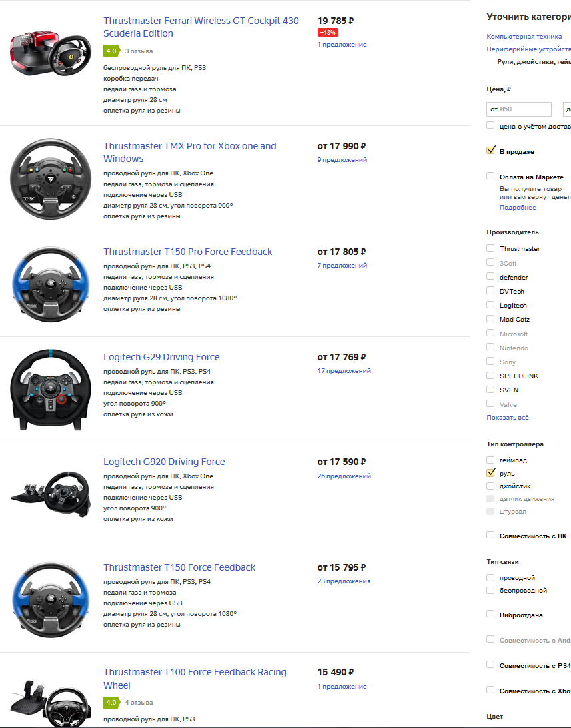Open Thrustmaster T100 Force Feedback Racing Wheel link
This screenshot has height=728, width=571.
[195, 679]
